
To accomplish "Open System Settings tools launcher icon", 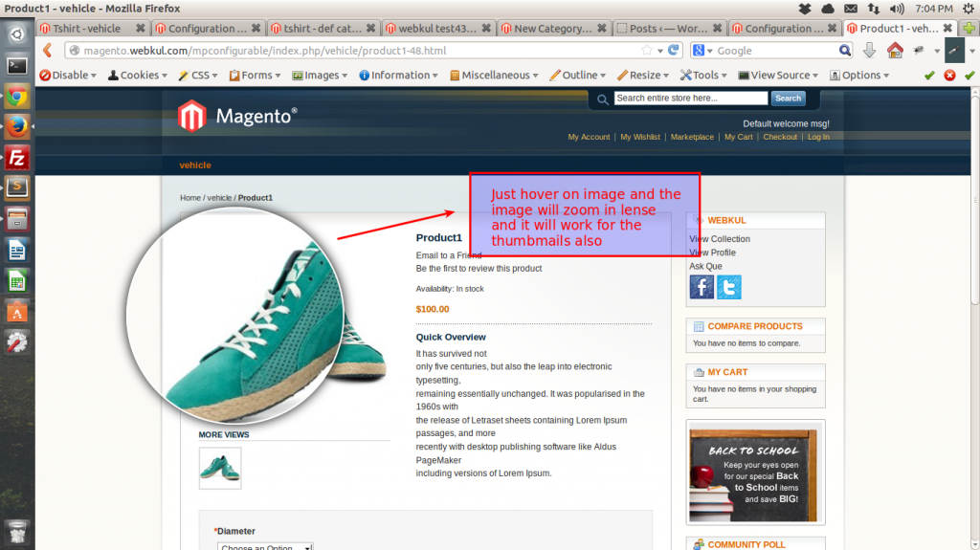I will [17, 342].
